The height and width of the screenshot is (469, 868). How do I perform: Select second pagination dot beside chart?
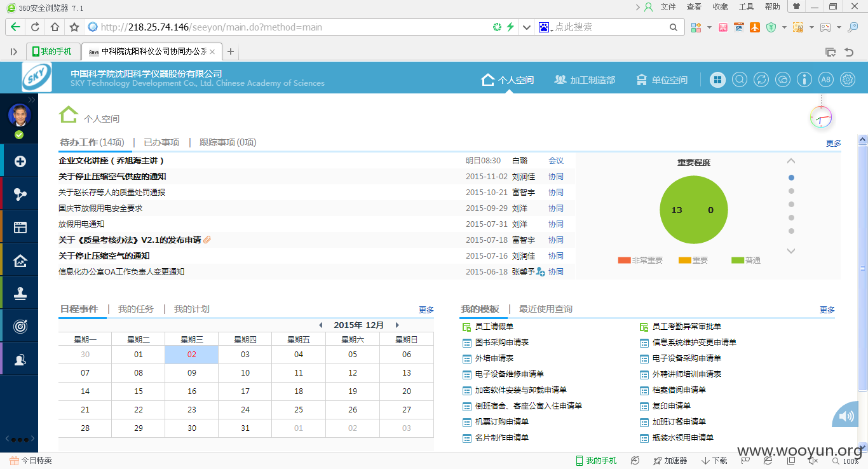click(x=791, y=191)
